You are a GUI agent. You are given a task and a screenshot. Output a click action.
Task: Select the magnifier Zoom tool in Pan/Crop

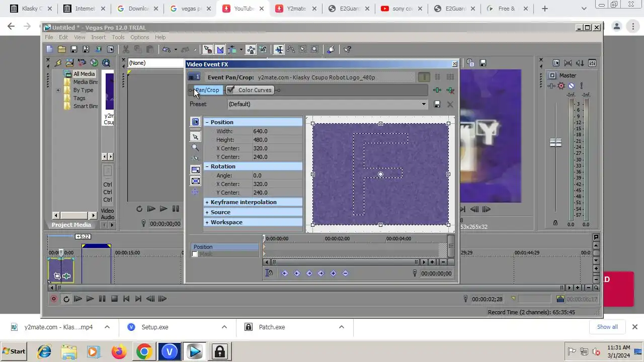195,148
